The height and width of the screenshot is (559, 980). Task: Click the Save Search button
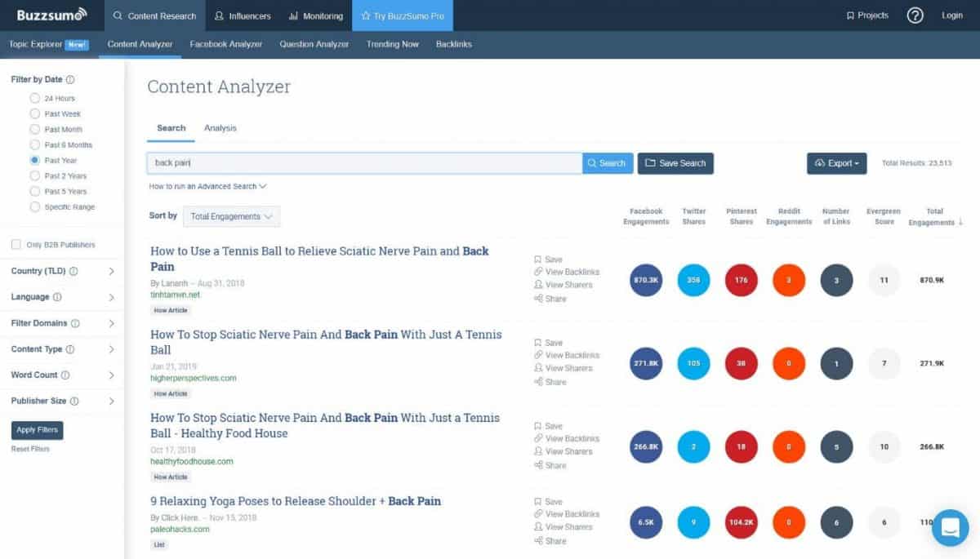(x=675, y=163)
